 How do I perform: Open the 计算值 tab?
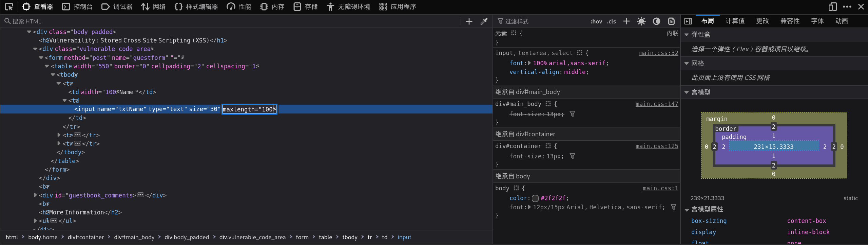pos(735,21)
